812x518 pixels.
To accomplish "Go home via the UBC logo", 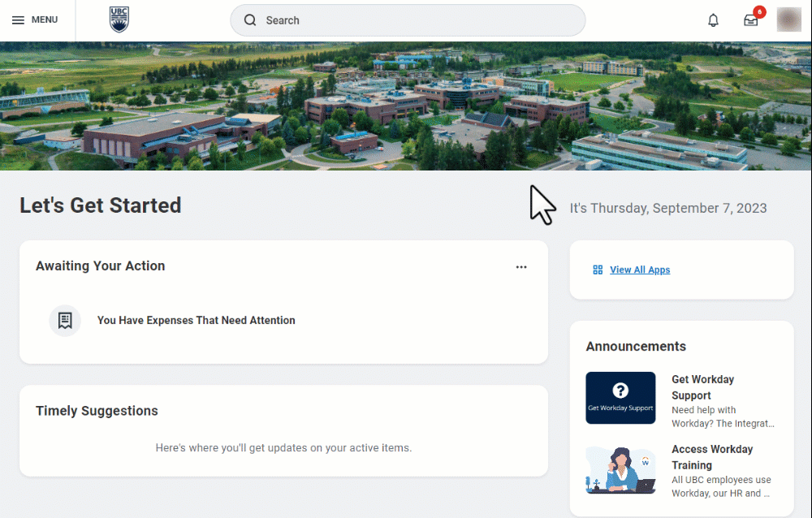I will pyautogui.click(x=119, y=19).
